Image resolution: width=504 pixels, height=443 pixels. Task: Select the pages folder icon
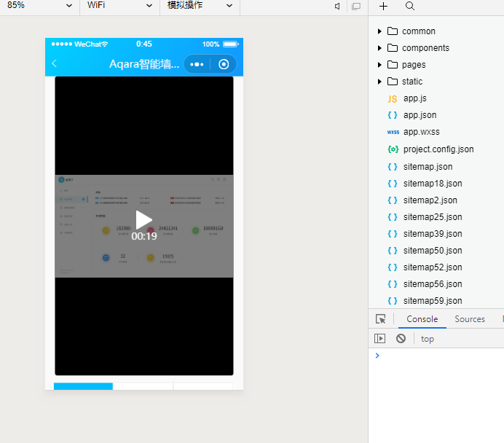[393, 64]
